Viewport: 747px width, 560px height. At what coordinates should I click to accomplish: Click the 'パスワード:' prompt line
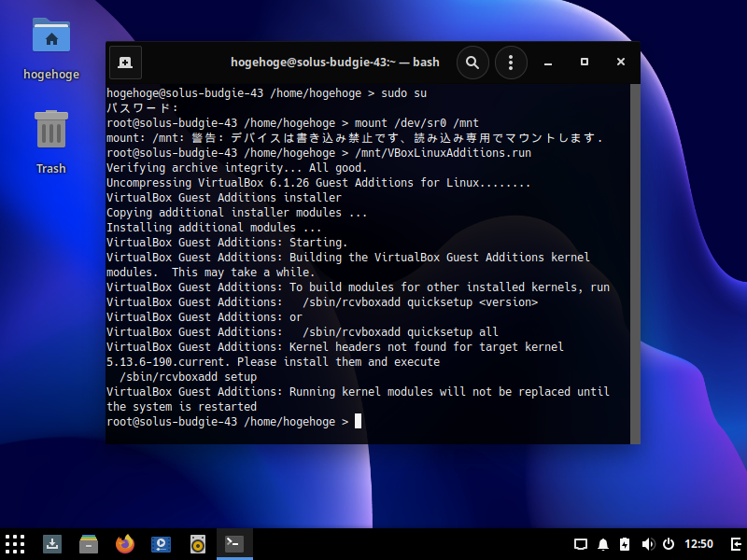(x=142, y=108)
